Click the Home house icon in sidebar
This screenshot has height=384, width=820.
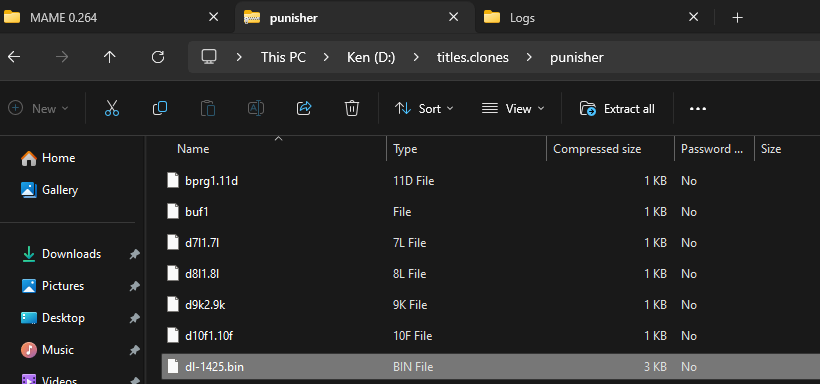(29, 158)
